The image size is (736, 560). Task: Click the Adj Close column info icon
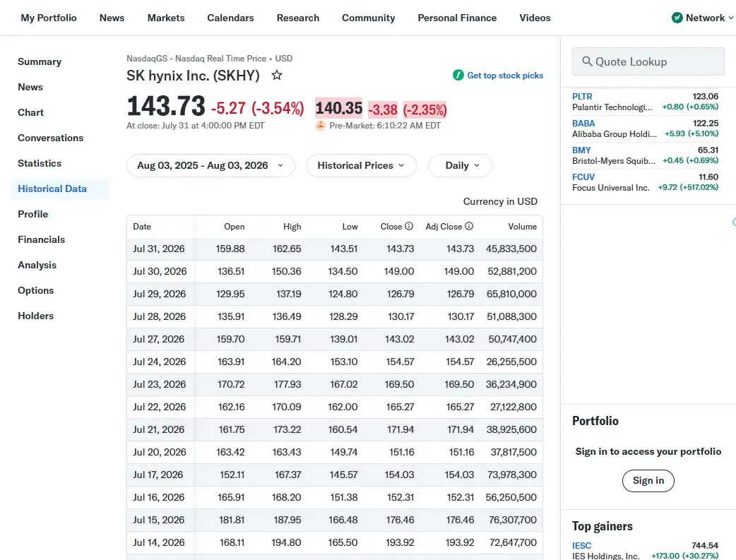tap(469, 226)
